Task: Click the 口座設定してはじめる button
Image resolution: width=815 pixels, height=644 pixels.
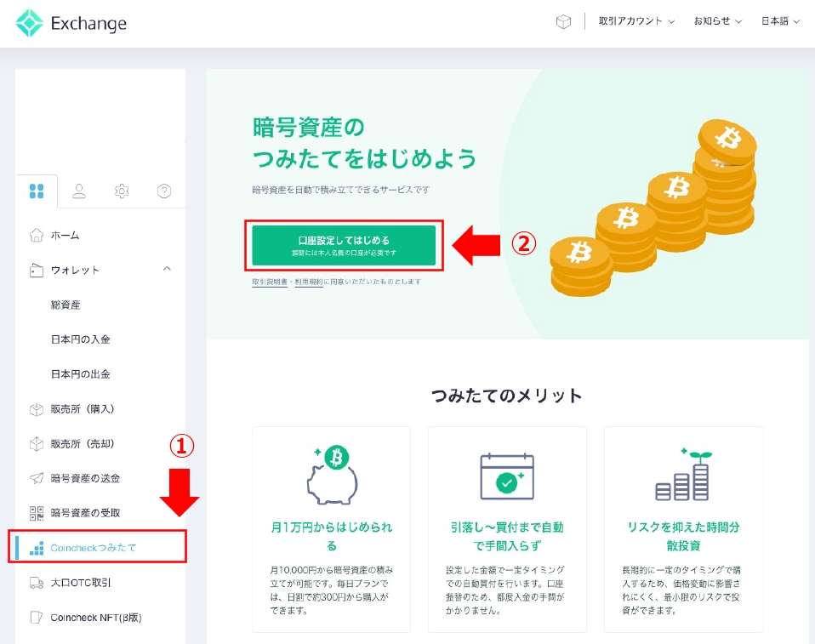Action: (x=344, y=245)
